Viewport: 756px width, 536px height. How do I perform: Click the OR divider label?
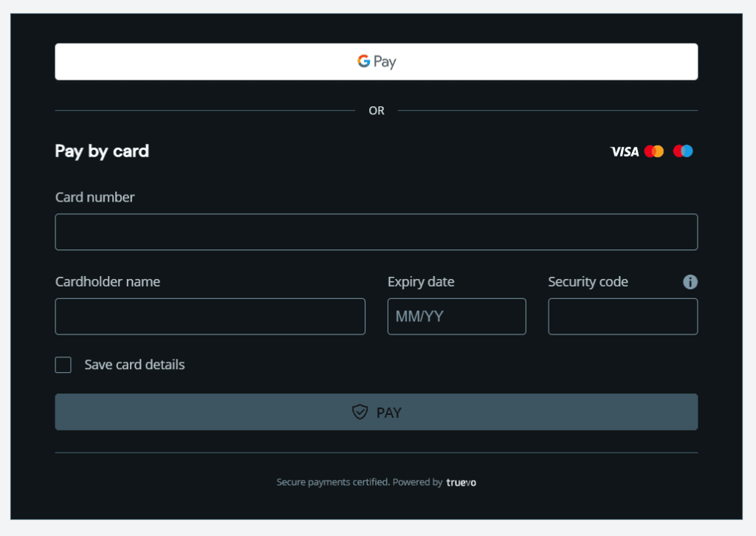pyautogui.click(x=377, y=110)
